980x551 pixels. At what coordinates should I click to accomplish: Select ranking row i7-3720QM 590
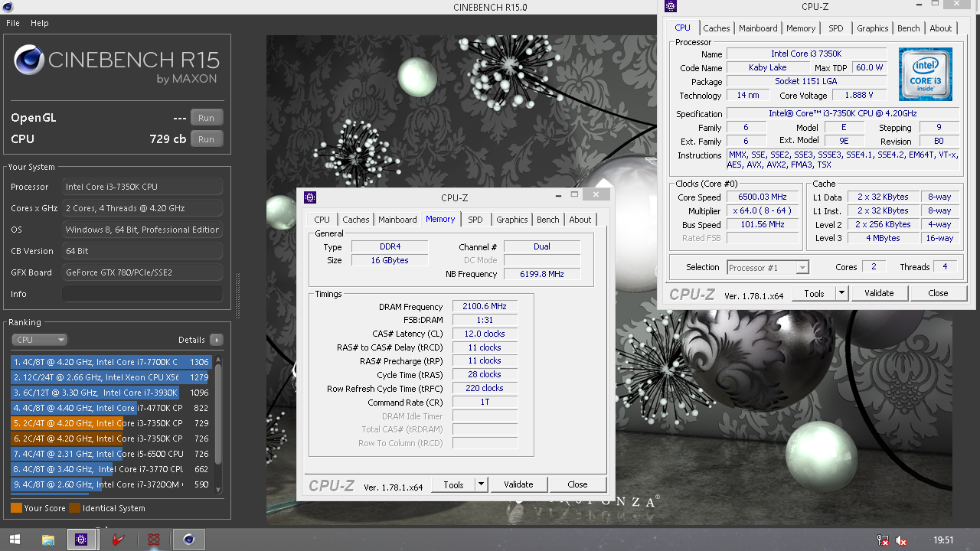click(111, 484)
